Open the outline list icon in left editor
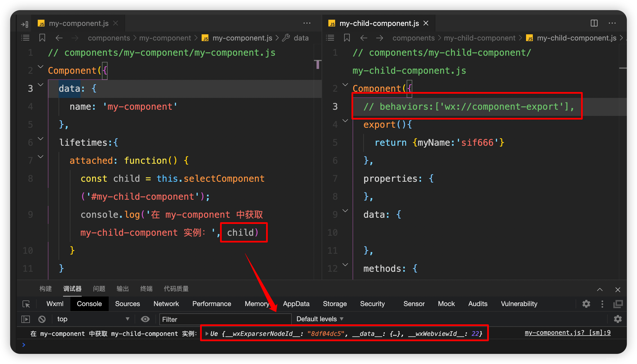The width and height of the screenshot is (637, 364). point(25,38)
